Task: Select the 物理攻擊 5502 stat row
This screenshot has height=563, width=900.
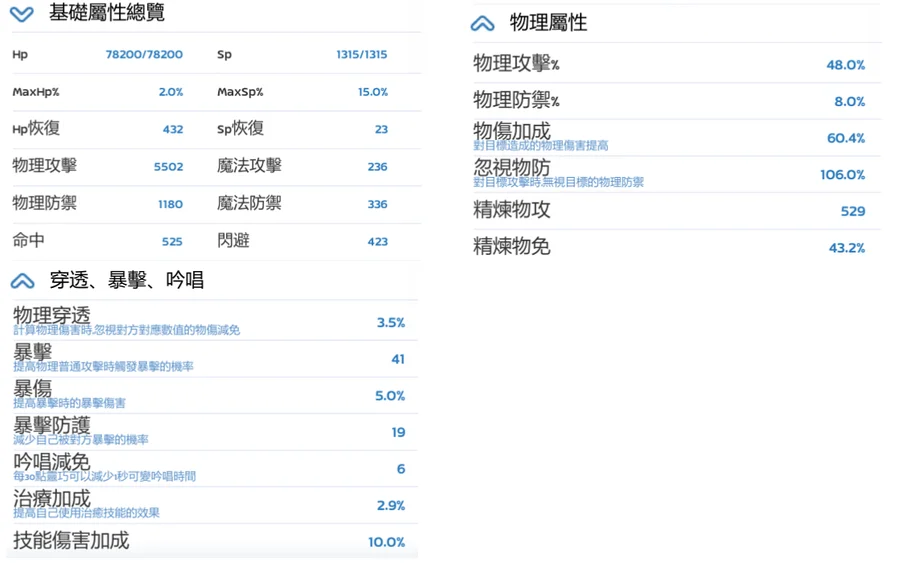Action: (98, 166)
